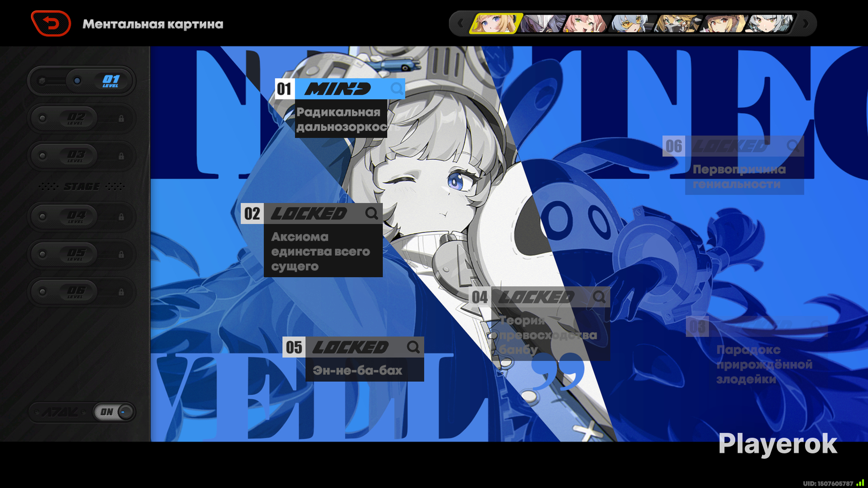Open magnifier on 02 LOCKED panel
The width and height of the screenshot is (868, 488).
[x=372, y=213]
